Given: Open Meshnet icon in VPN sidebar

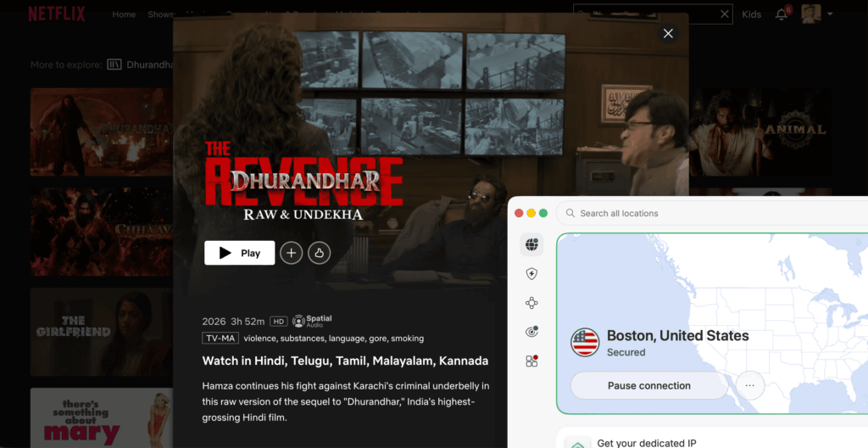Looking at the screenshot, I should pos(531,303).
